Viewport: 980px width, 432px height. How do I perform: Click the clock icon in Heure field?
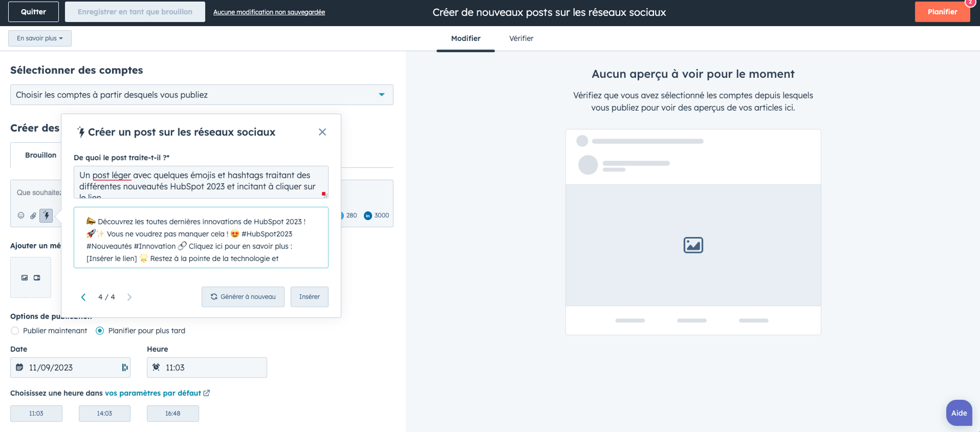coord(156,368)
